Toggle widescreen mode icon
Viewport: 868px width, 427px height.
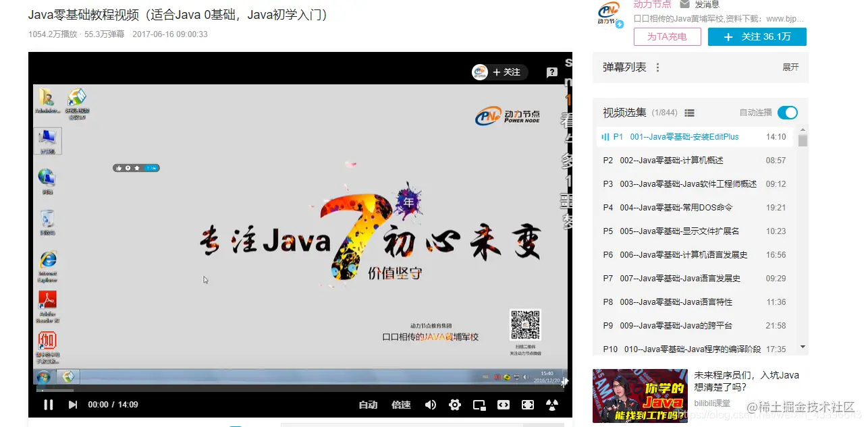click(504, 405)
